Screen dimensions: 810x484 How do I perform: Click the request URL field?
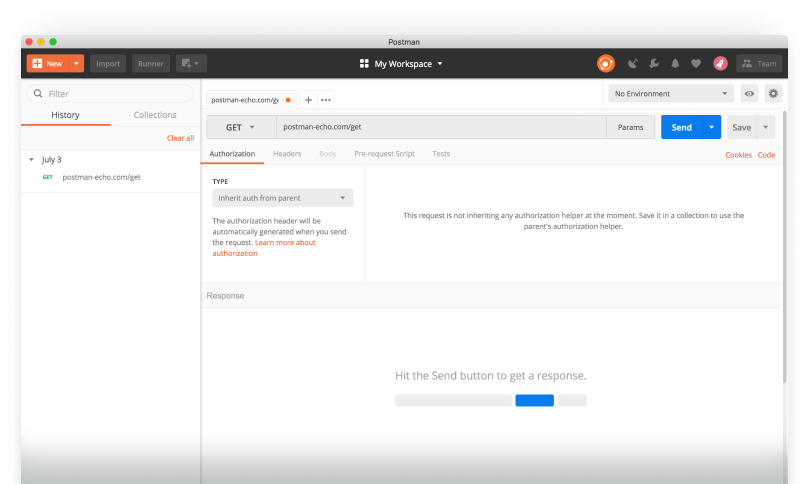click(x=441, y=127)
